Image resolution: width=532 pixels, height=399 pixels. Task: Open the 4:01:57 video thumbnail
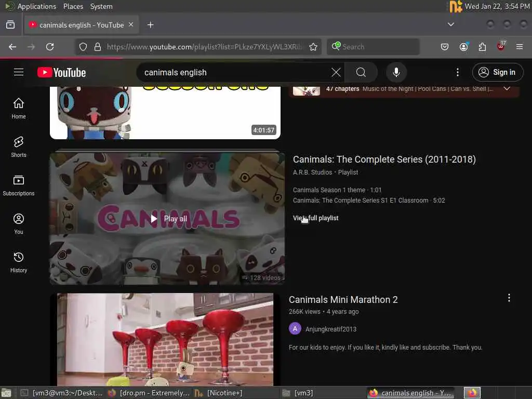[x=165, y=113]
